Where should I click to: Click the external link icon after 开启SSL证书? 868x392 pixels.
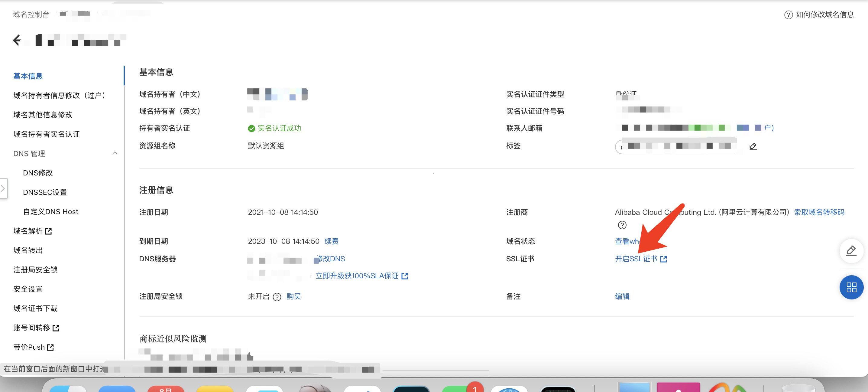663,259
